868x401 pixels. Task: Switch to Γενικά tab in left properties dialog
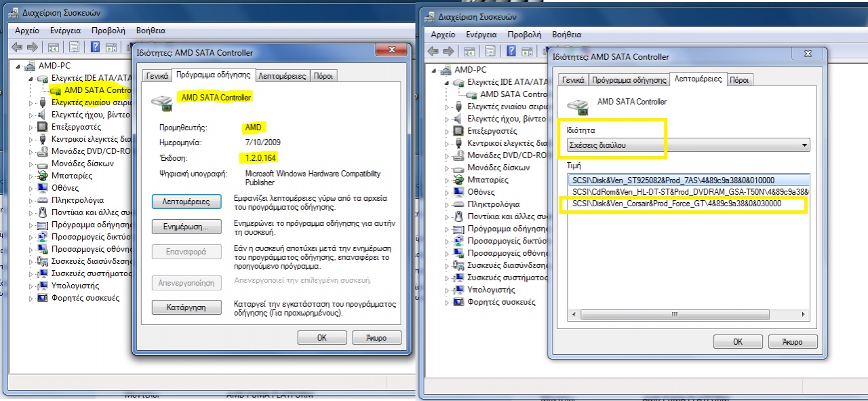pos(157,76)
